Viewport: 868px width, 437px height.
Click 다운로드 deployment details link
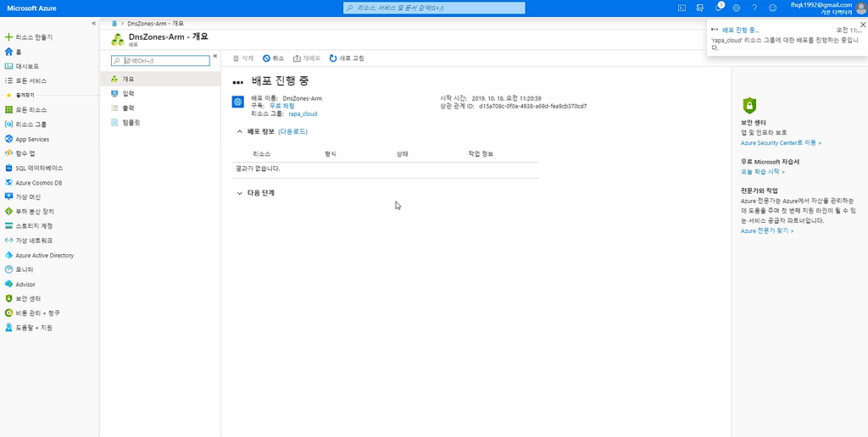pyautogui.click(x=292, y=131)
